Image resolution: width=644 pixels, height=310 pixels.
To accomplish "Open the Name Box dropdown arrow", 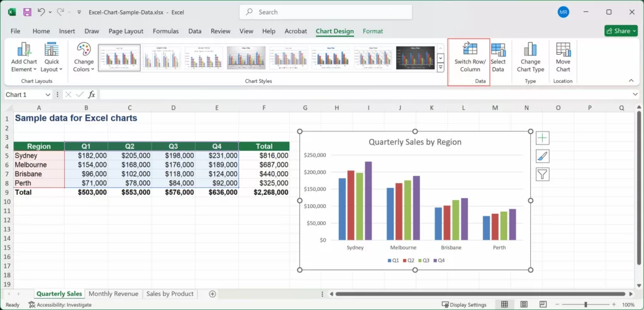I will click(x=48, y=95).
